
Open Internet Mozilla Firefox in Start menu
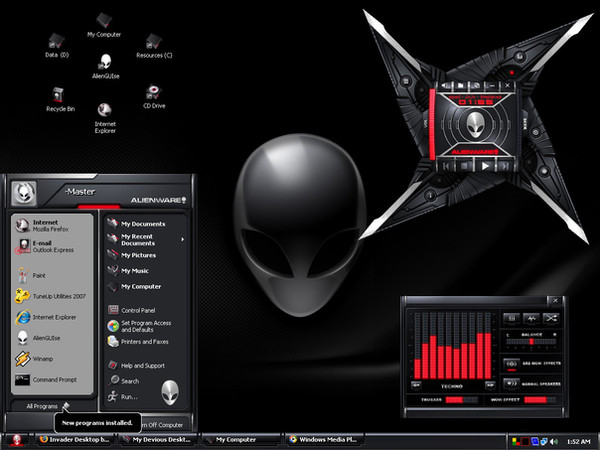pyautogui.click(x=52, y=225)
